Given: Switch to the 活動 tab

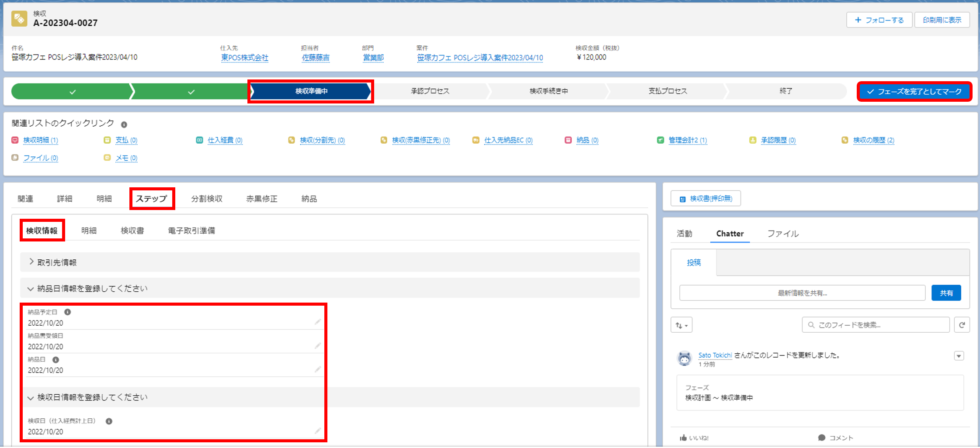Looking at the screenshot, I should coord(685,234).
